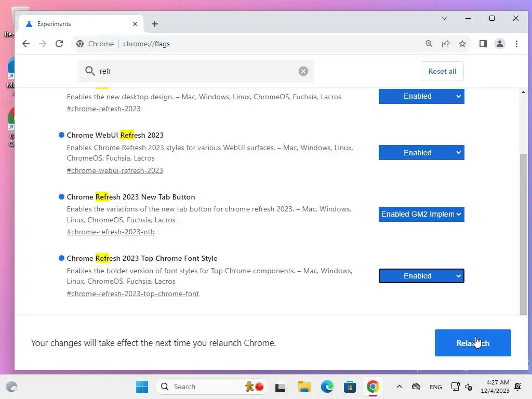Screen dimensions: 532x399
Task: Open the tab search chevron
Action: 444,18
